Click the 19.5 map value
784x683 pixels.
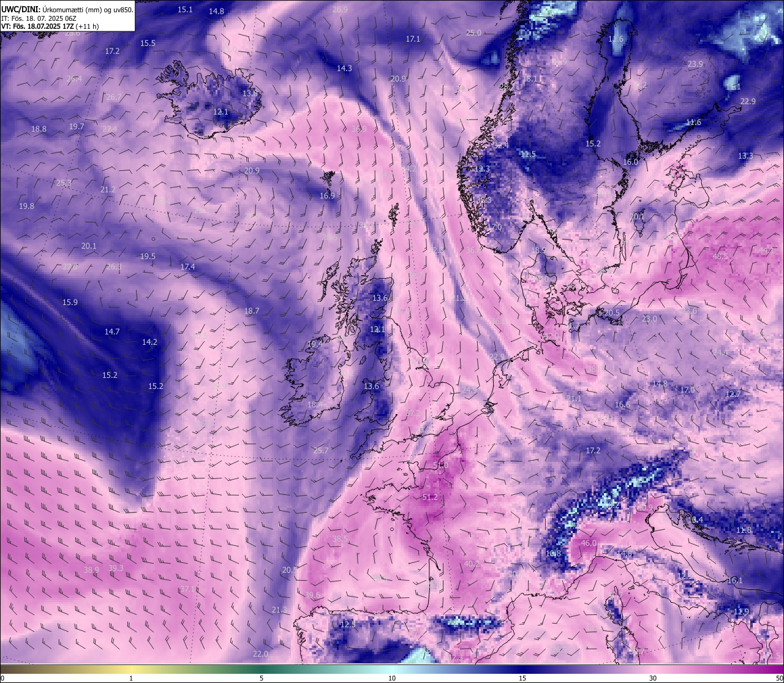[148, 256]
